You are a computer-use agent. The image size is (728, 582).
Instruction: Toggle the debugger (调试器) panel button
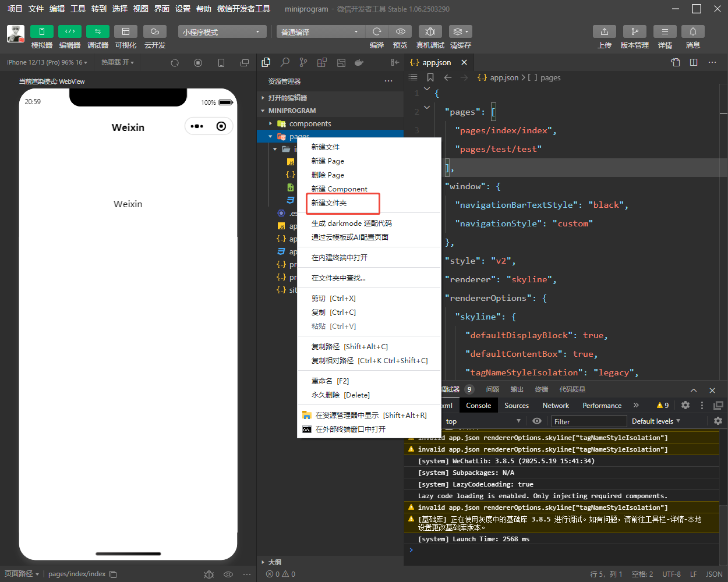click(x=97, y=31)
